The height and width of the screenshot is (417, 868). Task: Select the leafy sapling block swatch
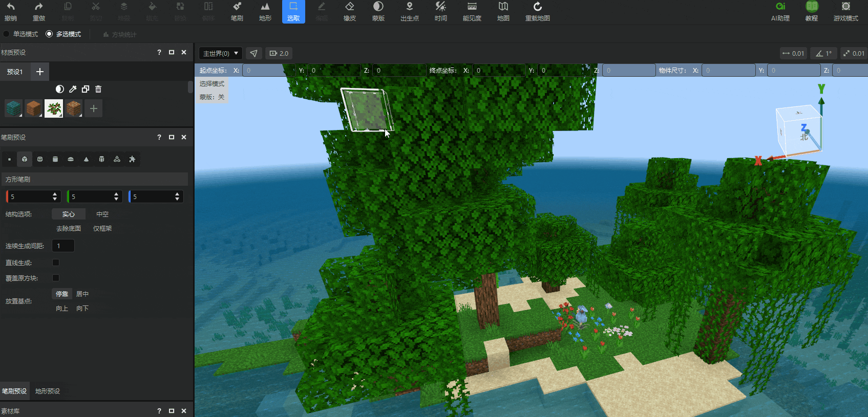(x=54, y=108)
